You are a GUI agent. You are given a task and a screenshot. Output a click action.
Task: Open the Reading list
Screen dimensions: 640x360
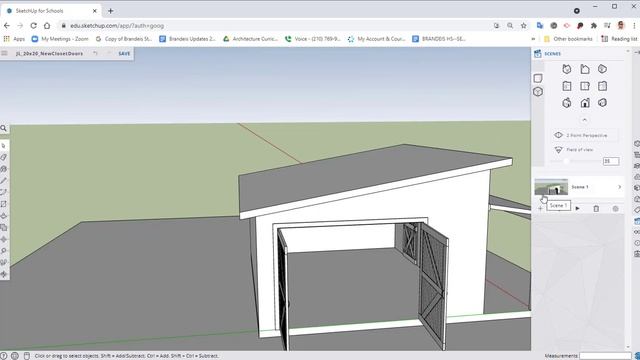pos(619,39)
